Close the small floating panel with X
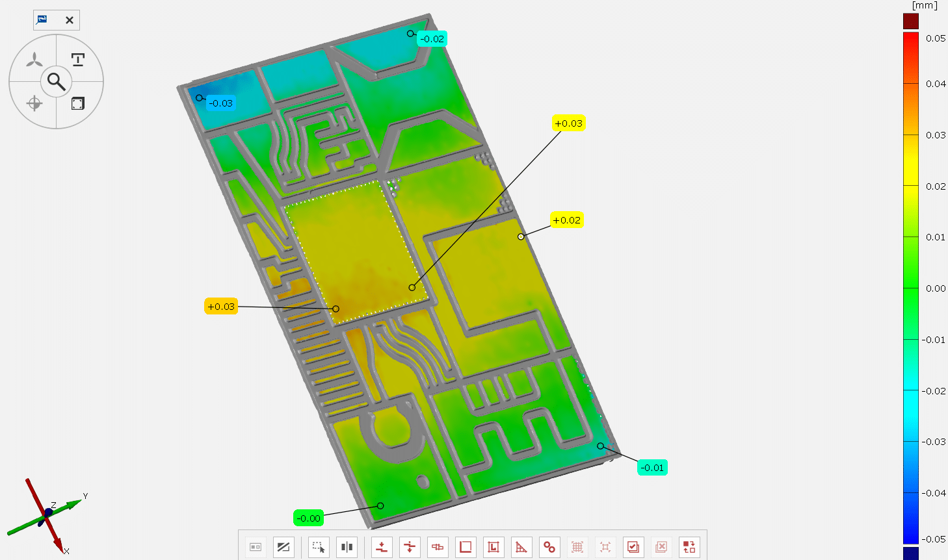 click(70, 20)
